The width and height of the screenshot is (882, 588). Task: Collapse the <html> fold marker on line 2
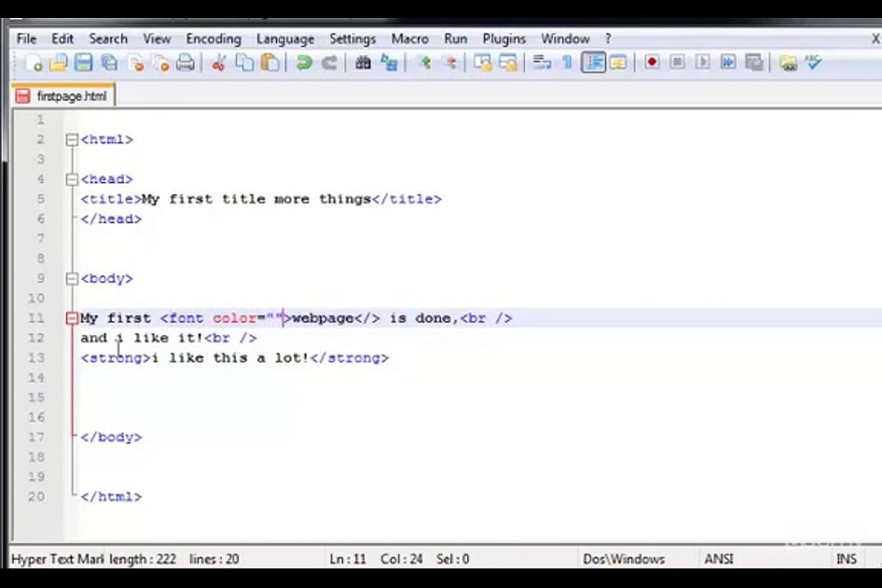pyautogui.click(x=72, y=140)
